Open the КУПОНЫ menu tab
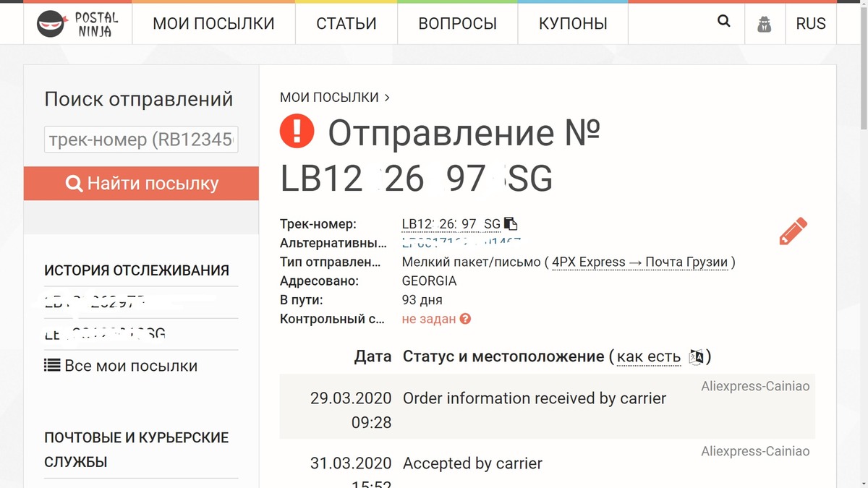The image size is (868, 488). coord(573,24)
